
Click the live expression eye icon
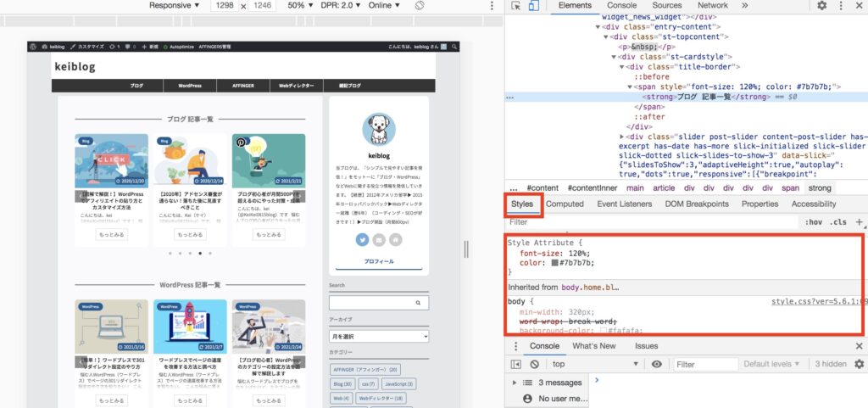coord(656,364)
